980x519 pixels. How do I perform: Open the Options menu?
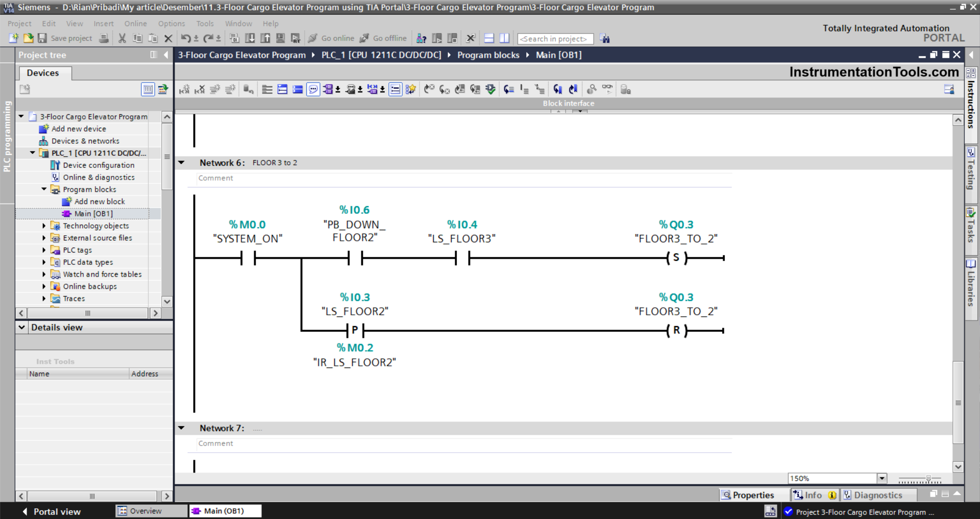(x=171, y=23)
